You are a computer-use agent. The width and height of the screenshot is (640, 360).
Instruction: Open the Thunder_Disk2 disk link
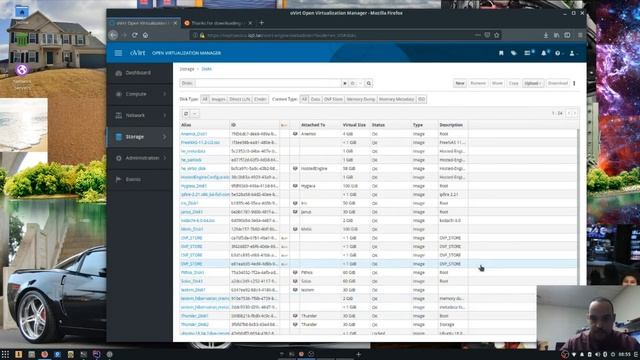195,324
